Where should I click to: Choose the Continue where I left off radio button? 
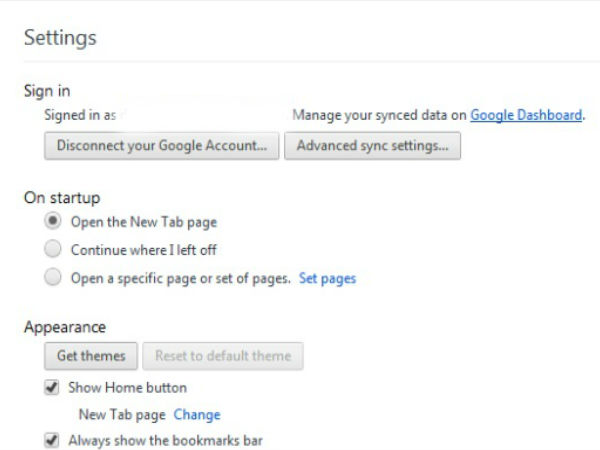pos(53,250)
